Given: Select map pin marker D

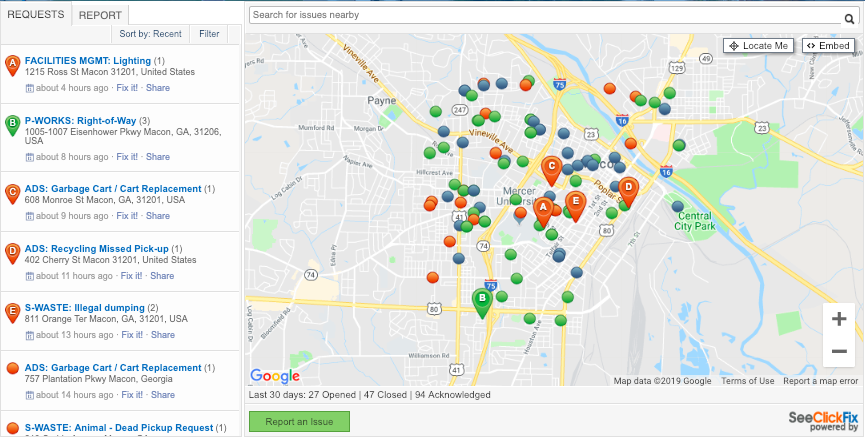Looking at the screenshot, I should point(628,190).
